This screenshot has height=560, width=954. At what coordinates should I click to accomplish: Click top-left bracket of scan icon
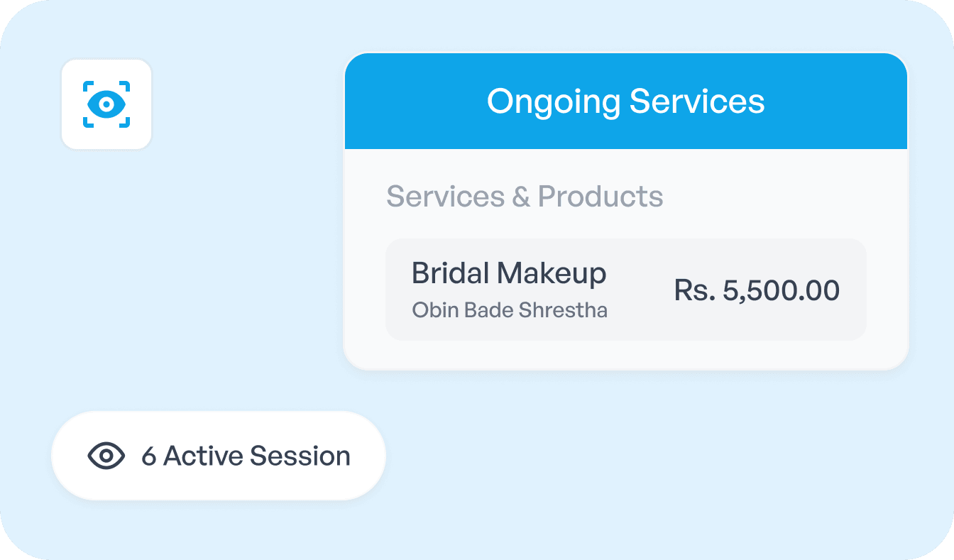click(87, 86)
